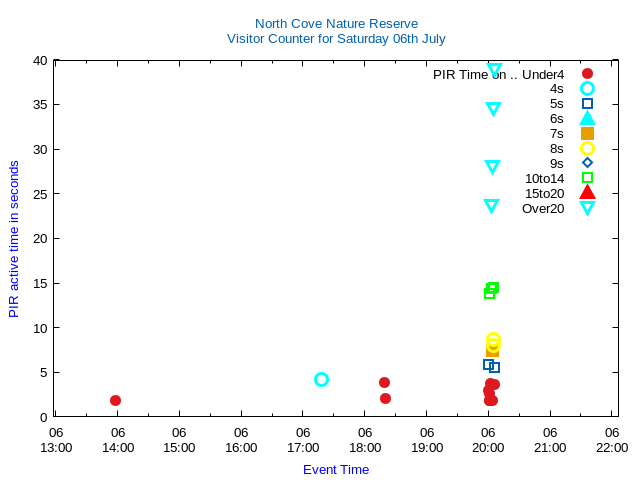
Task: Select the Over20 data point near 28 seconds
Action: (492, 167)
